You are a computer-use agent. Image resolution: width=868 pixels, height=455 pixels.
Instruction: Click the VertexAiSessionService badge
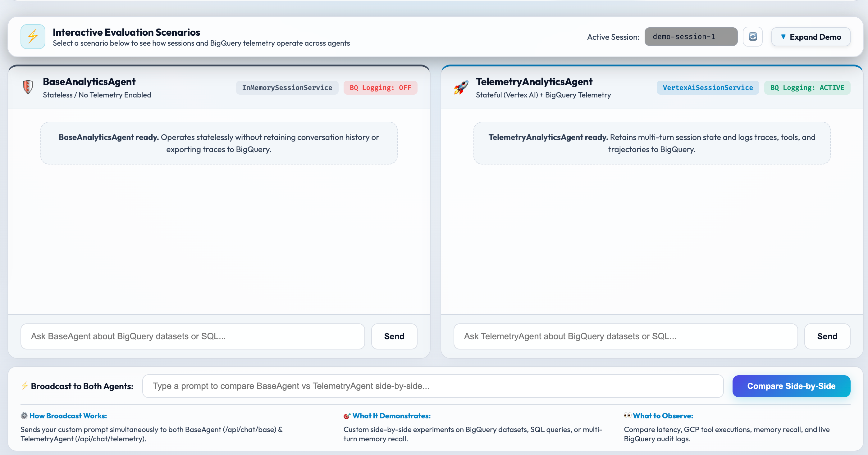coord(708,88)
